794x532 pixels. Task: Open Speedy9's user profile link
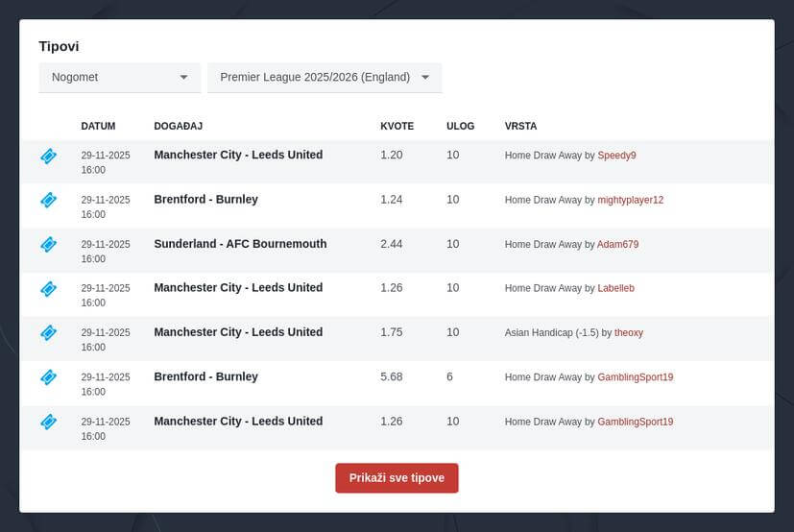pos(616,156)
